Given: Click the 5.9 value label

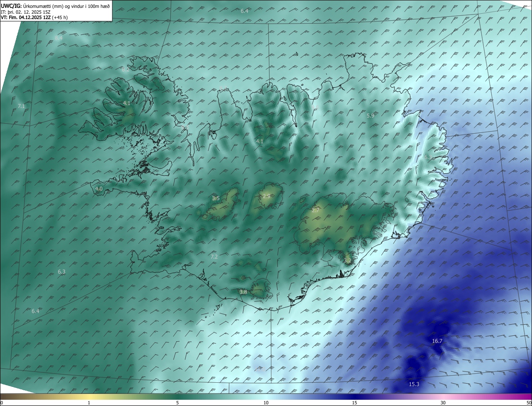Looking at the screenshot, I should (x=370, y=115).
